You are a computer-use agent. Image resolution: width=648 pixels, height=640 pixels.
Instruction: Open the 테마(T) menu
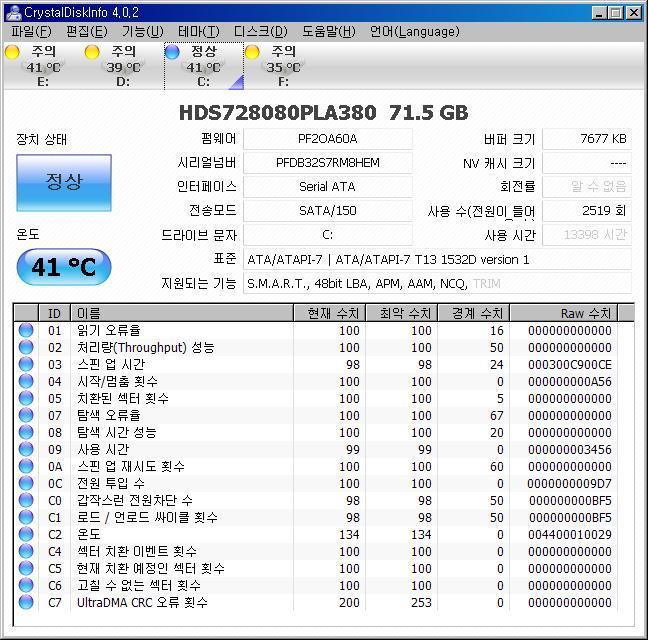(198, 32)
